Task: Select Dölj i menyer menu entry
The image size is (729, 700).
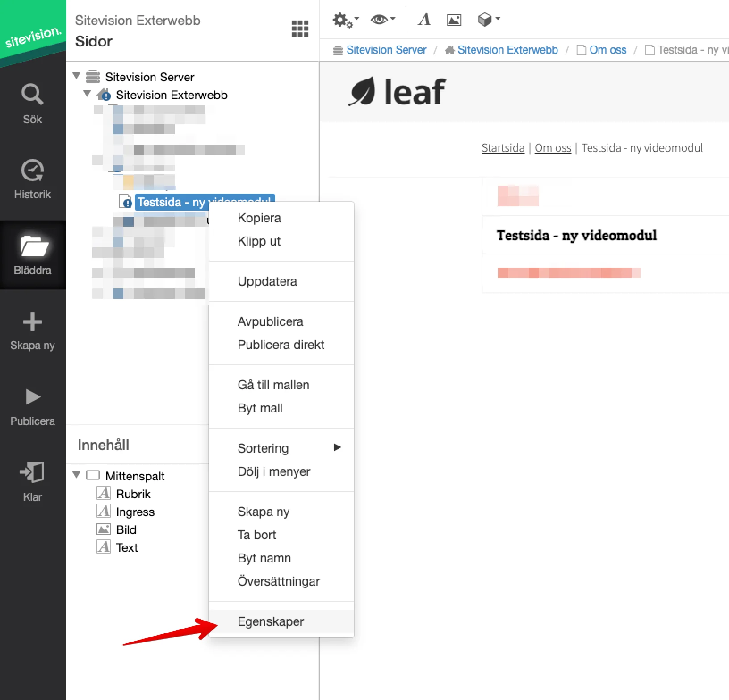Action: point(281,471)
